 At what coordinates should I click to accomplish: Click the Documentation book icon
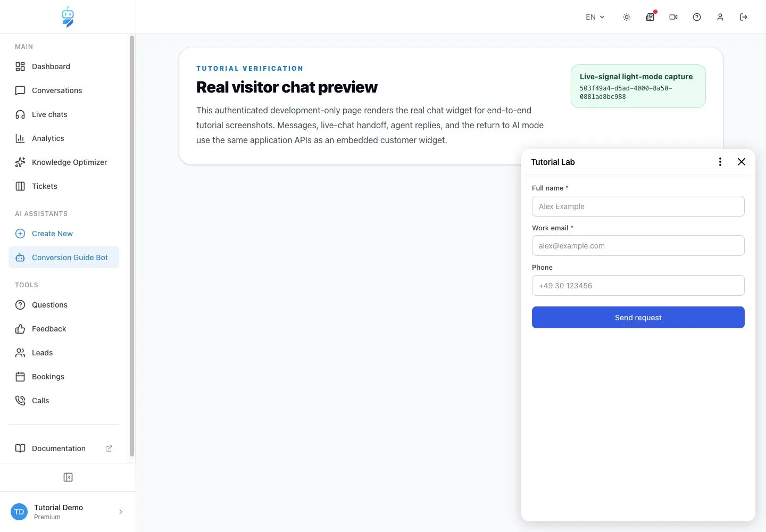pyautogui.click(x=20, y=448)
